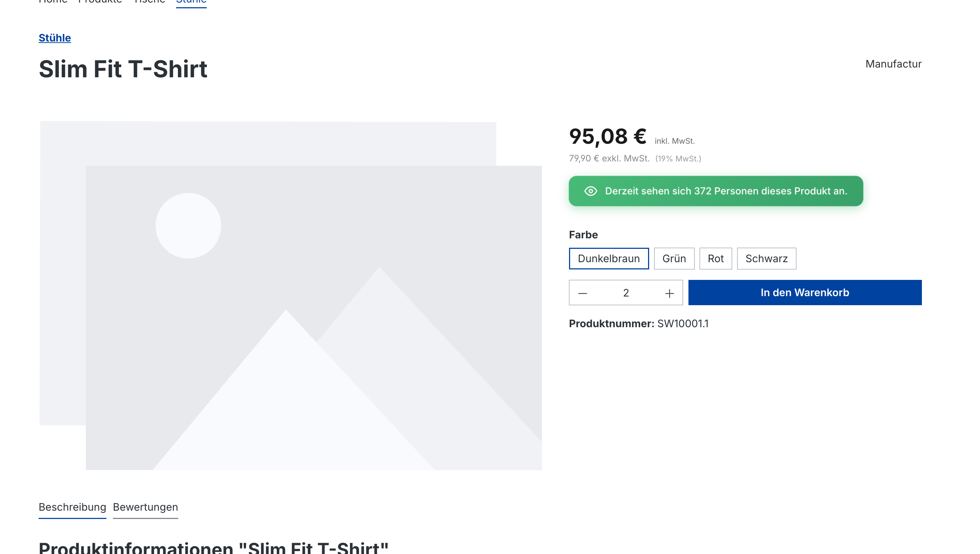
Task: Click the Manufactur manufacturer label
Action: 893,64
